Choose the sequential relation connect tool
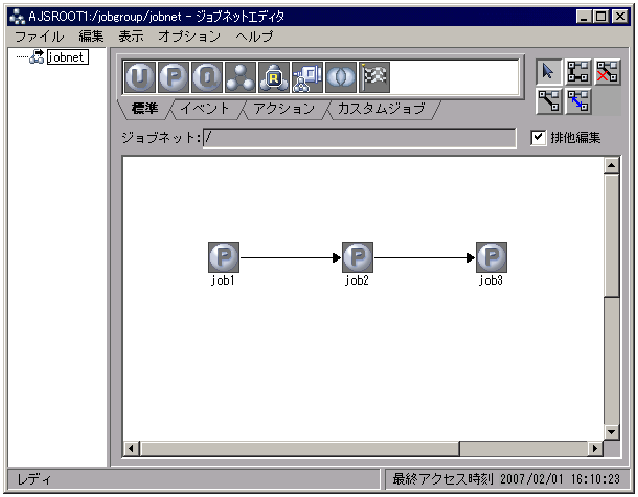 click(x=578, y=72)
